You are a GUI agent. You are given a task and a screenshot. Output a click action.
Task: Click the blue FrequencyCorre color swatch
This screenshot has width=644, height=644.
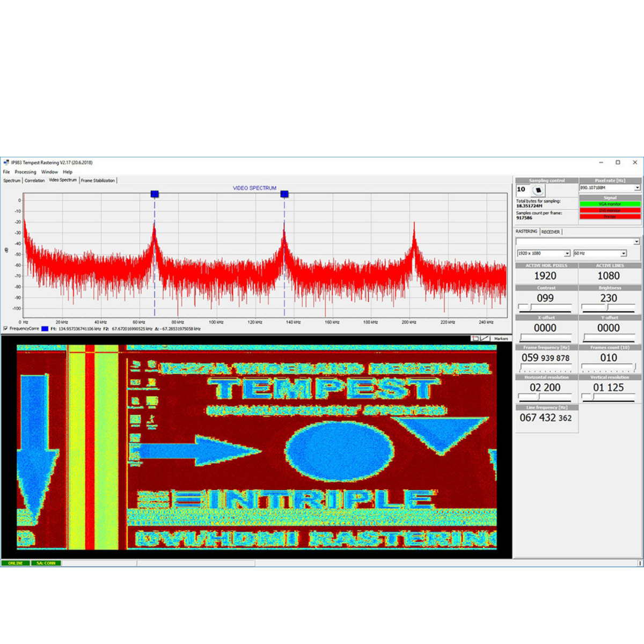(45, 328)
